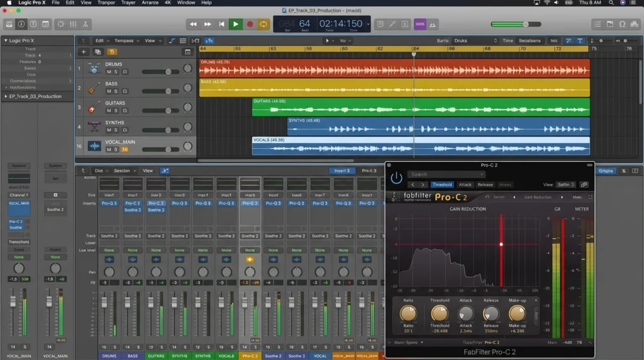This screenshot has width=644, height=360.
Task: Open List Editors icon
Action: 597,25
